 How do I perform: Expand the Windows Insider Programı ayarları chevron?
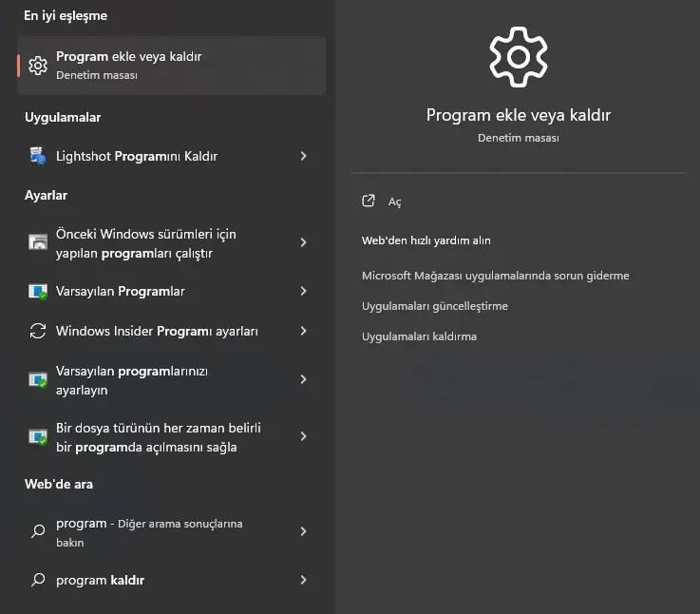(x=303, y=332)
